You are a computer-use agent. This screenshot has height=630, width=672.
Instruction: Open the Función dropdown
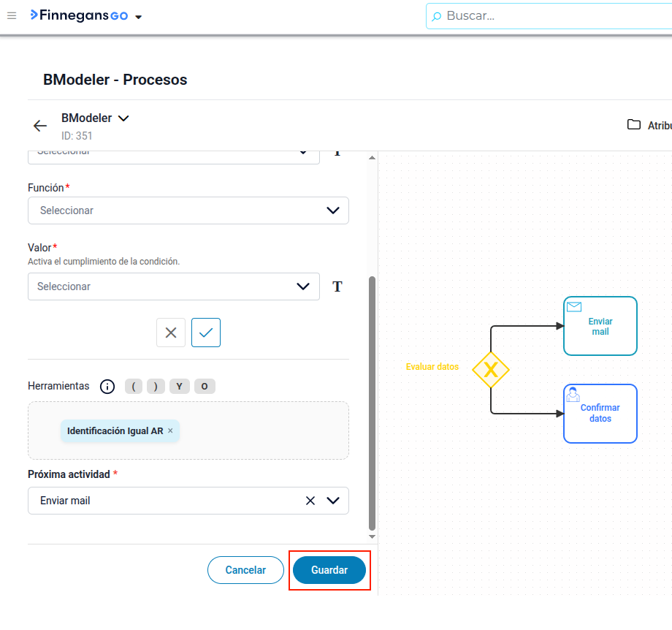pyautogui.click(x=188, y=210)
